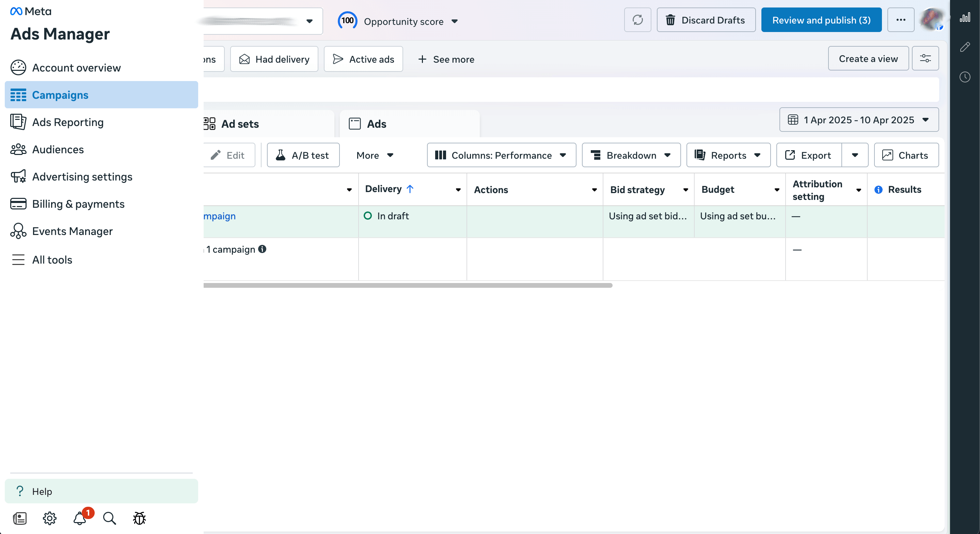Click the settings gear icon
Screen dimensions: 980x534
pos(49,518)
